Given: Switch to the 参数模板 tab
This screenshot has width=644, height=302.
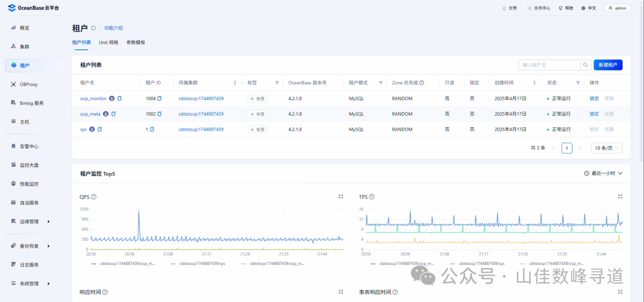Looking at the screenshot, I should click(x=135, y=42).
